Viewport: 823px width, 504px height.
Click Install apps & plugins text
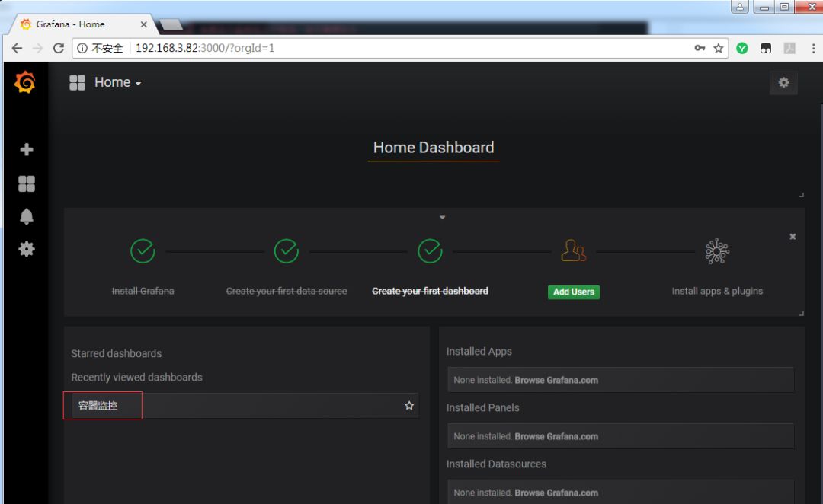point(717,291)
